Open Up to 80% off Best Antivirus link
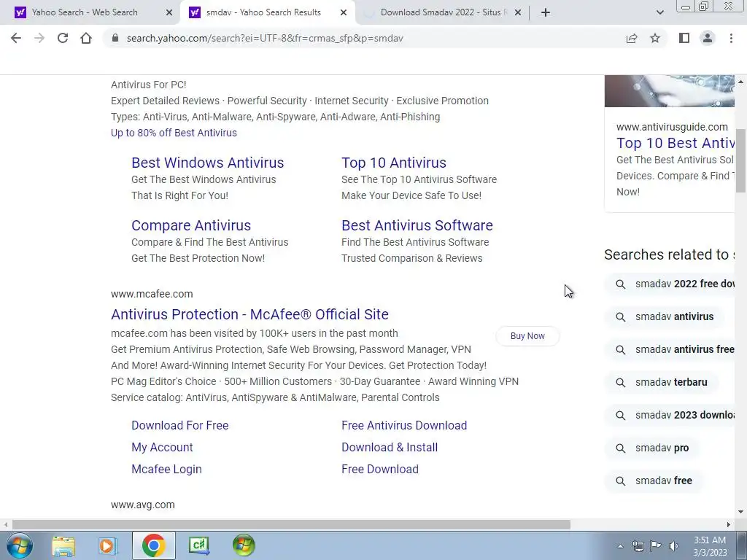Image resolution: width=747 pixels, height=560 pixels. pyautogui.click(x=174, y=133)
